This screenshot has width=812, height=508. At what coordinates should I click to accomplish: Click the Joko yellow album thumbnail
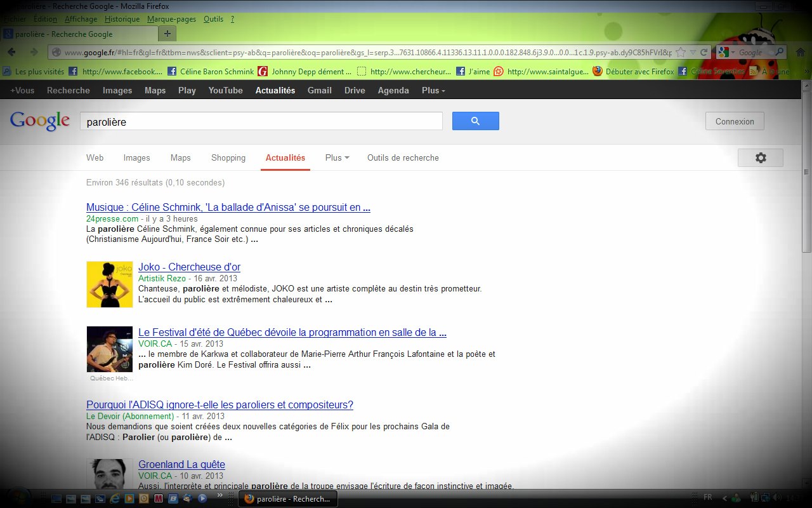pyautogui.click(x=110, y=284)
